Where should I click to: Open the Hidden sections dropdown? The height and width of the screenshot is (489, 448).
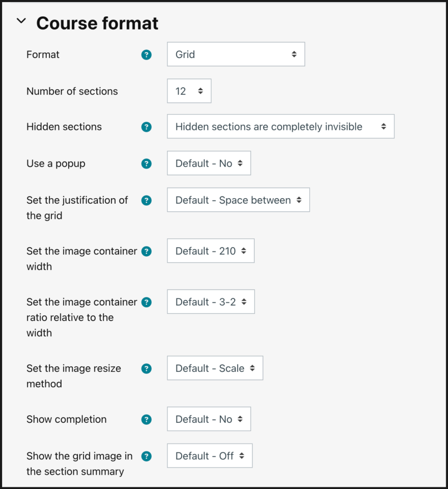pyautogui.click(x=281, y=127)
